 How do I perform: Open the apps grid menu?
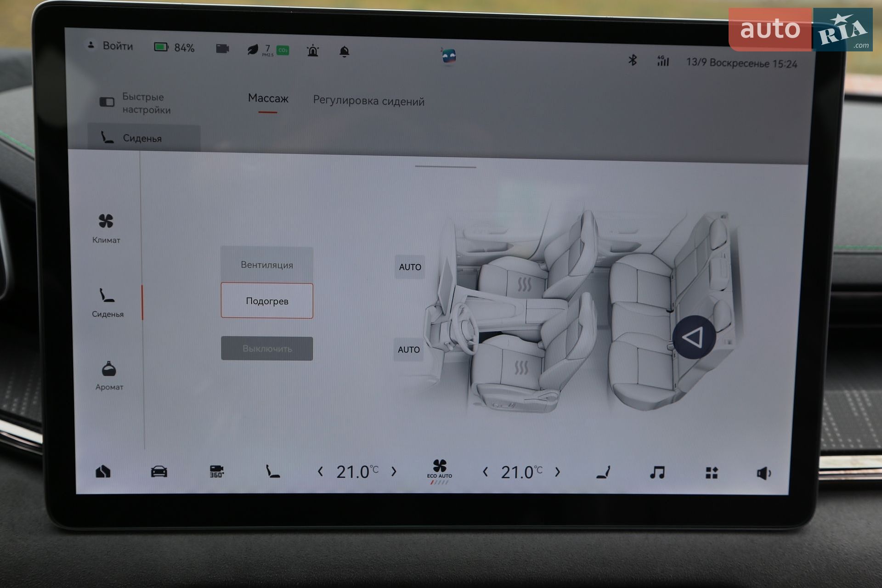coord(712,473)
